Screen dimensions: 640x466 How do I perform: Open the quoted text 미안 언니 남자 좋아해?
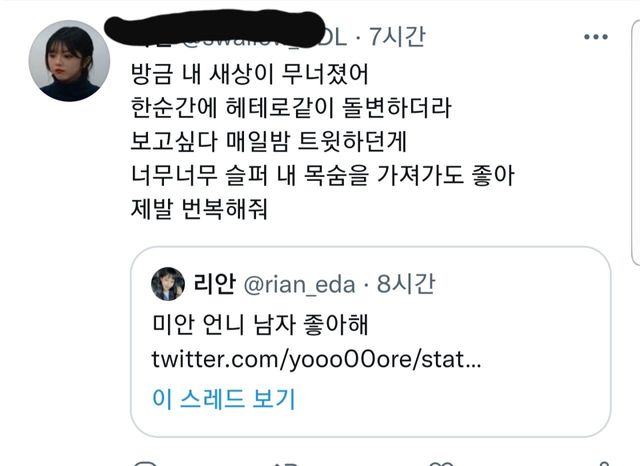(260, 324)
